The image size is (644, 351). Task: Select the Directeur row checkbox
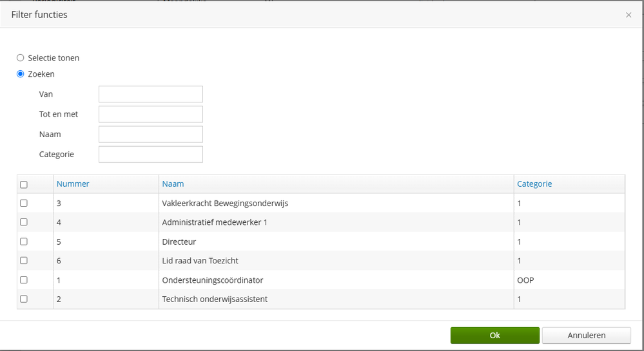pos(24,242)
